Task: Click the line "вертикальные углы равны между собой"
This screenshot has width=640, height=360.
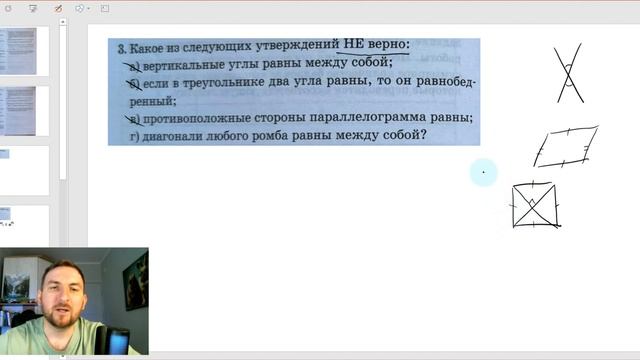Action: point(267,63)
